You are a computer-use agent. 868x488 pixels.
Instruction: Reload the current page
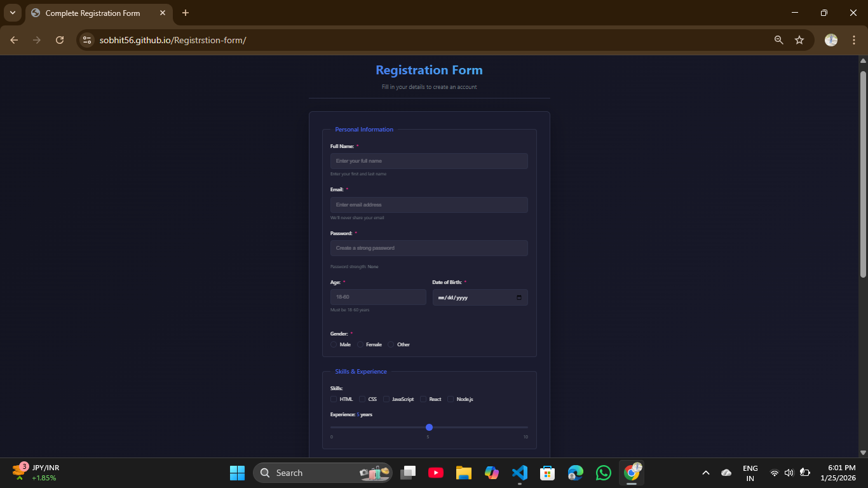coord(60,39)
